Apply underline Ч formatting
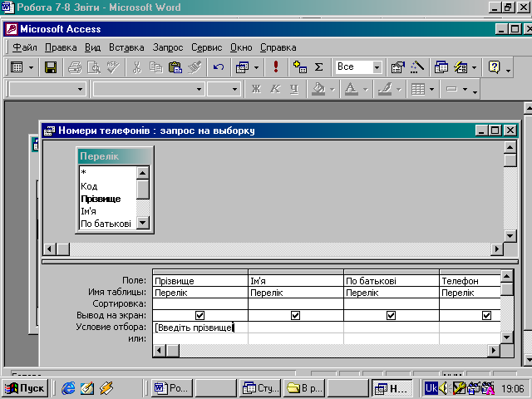Screen dimensions: 532x399 pyautogui.click(x=294, y=89)
